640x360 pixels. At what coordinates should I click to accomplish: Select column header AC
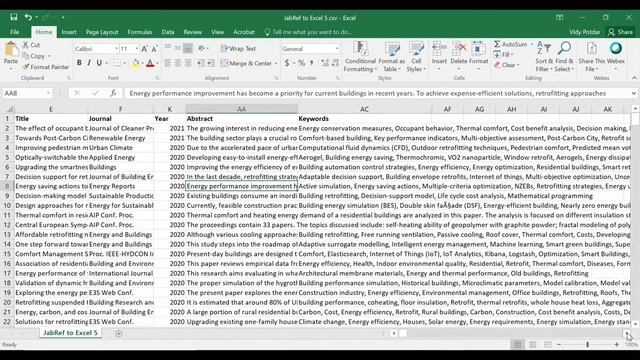point(364,109)
